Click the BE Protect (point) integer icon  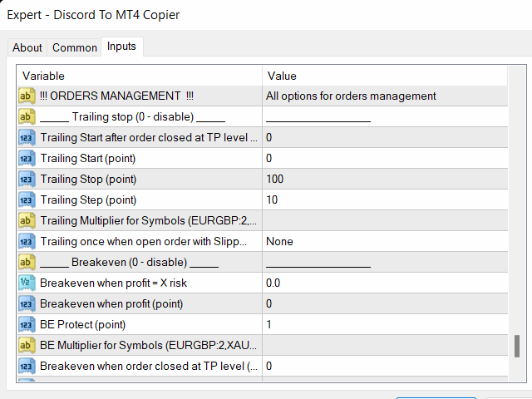[27, 325]
